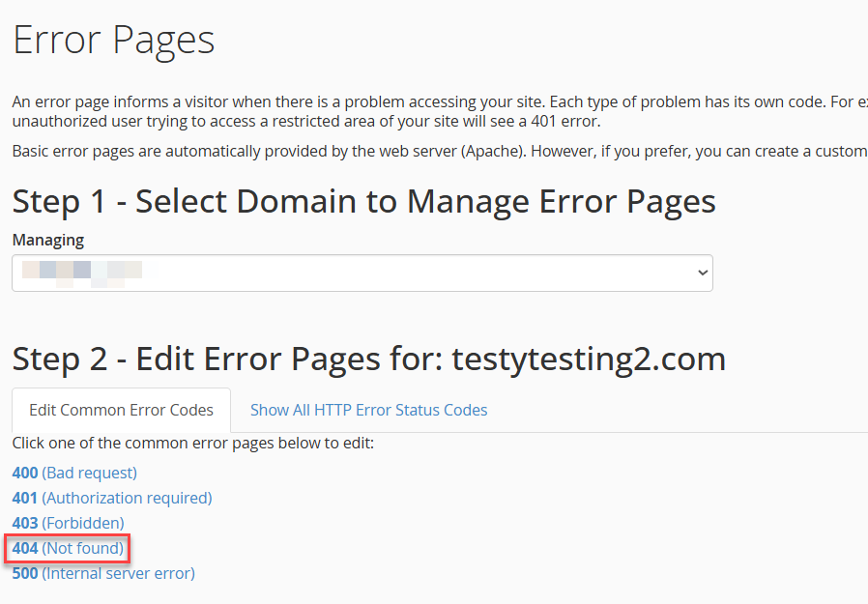Image resolution: width=868 pixels, height=604 pixels.
Task: Click the bold 400 code number
Action: coord(23,473)
